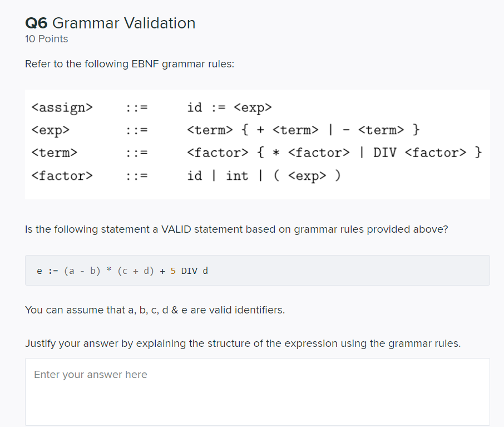Click the <exp> production rule line
The height and width of the screenshot is (427, 504).
pyautogui.click(x=167, y=130)
